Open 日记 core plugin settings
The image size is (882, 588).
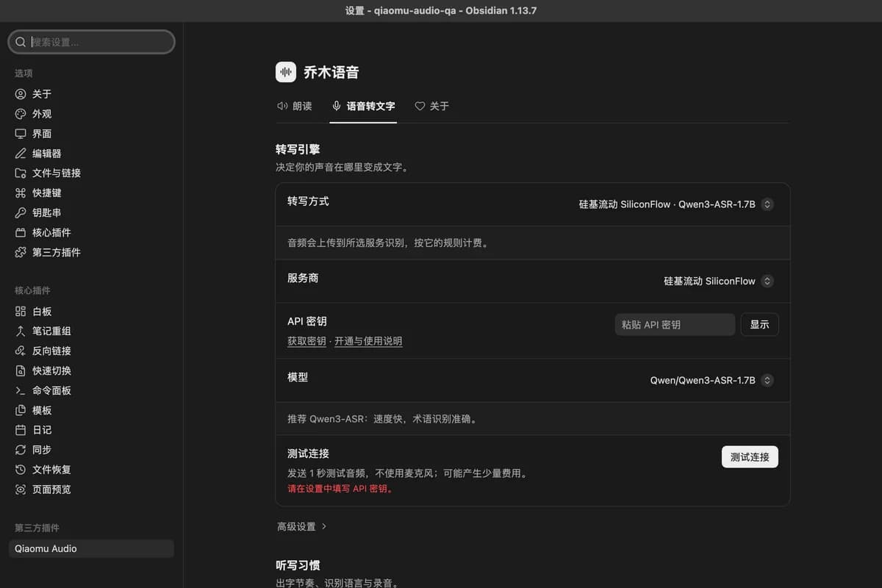[91, 430]
